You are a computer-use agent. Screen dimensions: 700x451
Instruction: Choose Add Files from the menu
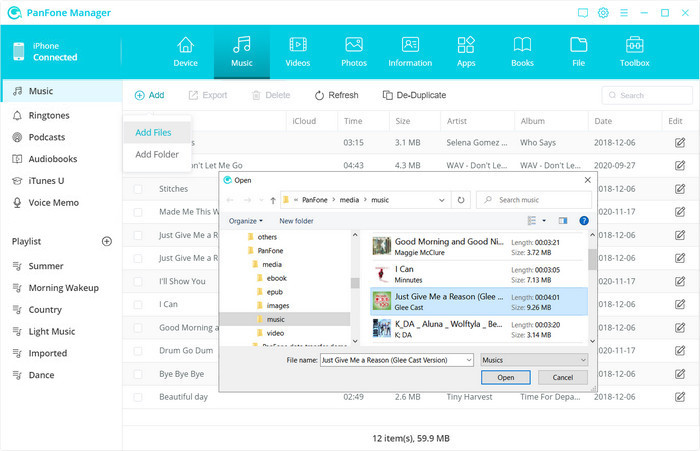coord(157,133)
